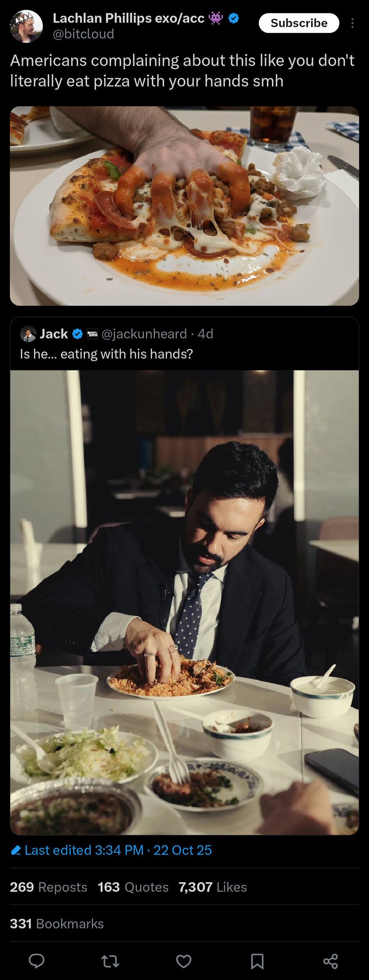Show the 163 Quotes list

pyautogui.click(x=133, y=887)
